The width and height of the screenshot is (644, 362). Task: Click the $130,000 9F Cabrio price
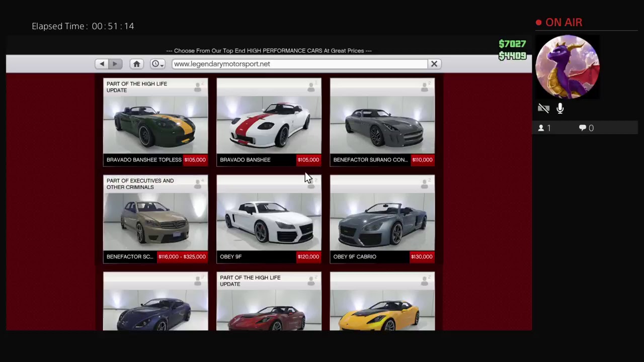point(422,257)
